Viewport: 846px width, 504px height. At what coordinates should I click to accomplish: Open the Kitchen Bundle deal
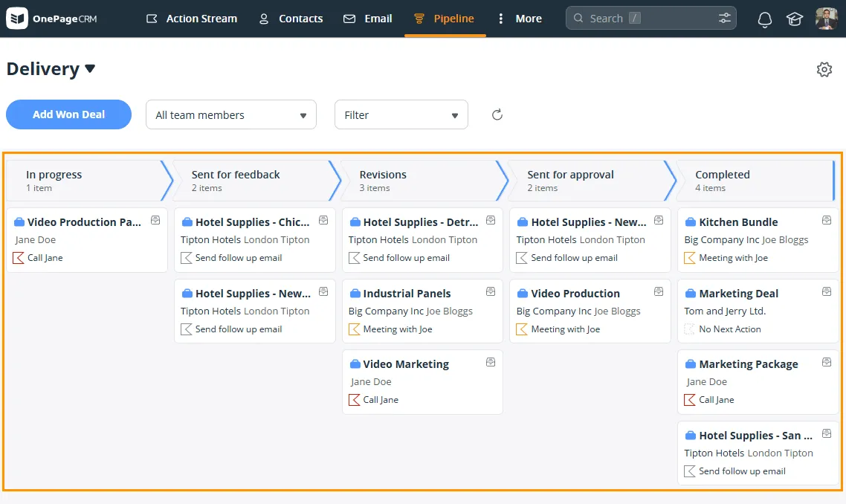(x=738, y=222)
